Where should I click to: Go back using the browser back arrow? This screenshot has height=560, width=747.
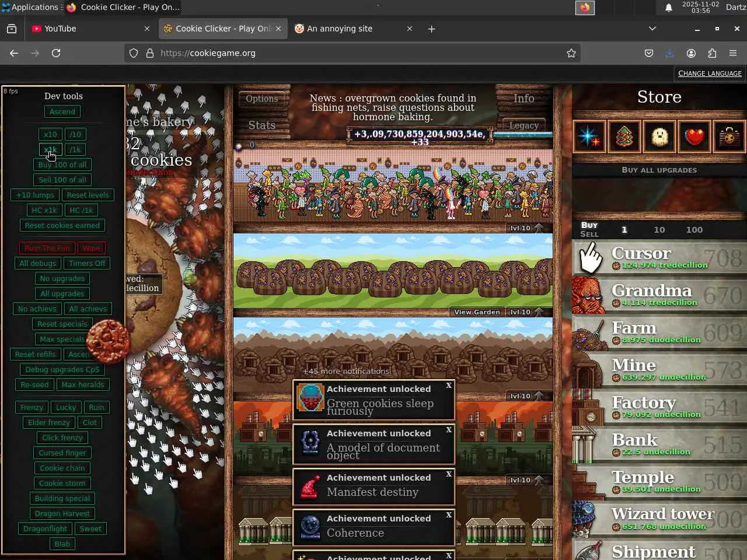pyautogui.click(x=14, y=53)
